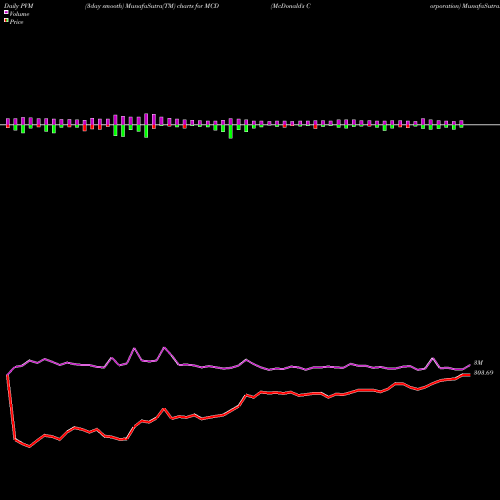
Task: Click the 'charts for MCD' header text
Action: [198, 6]
